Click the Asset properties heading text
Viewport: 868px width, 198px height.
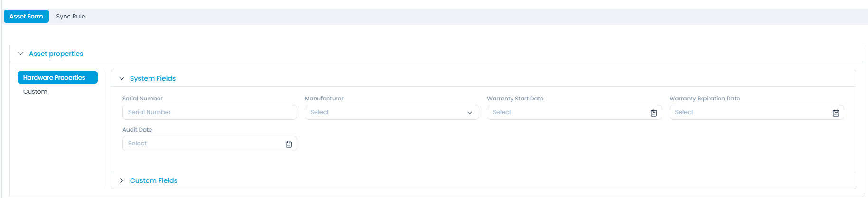pyautogui.click(x=56, y=54)
